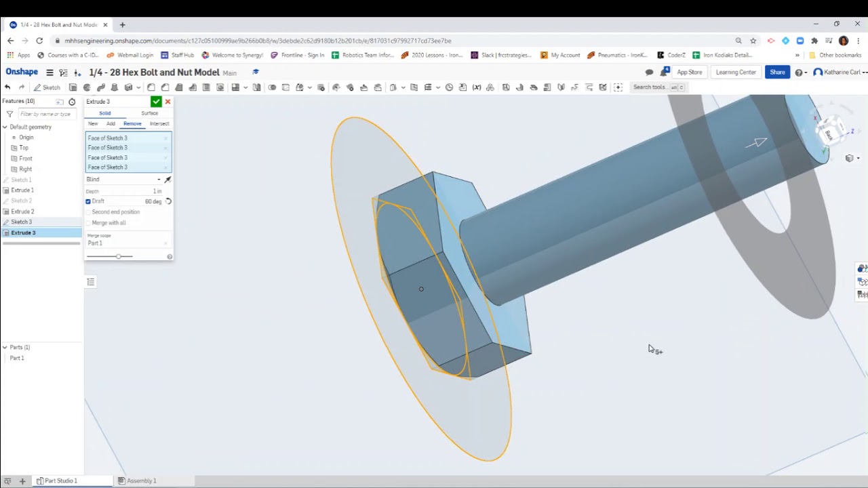The height and width of the screenshot is (488, 868).
Task: Choose Intersect operation type
Action: click(159, 124)
